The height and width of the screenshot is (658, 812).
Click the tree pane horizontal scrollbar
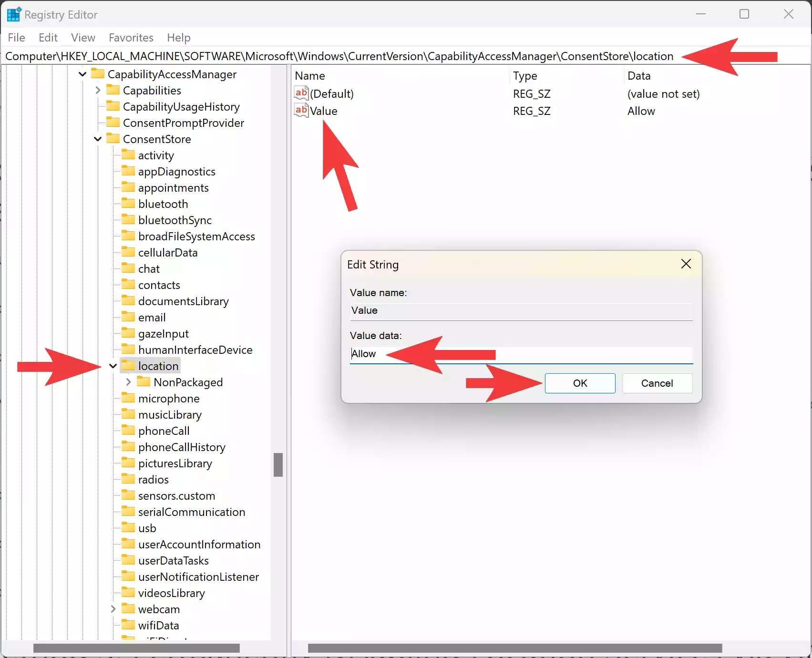point(136,648)
